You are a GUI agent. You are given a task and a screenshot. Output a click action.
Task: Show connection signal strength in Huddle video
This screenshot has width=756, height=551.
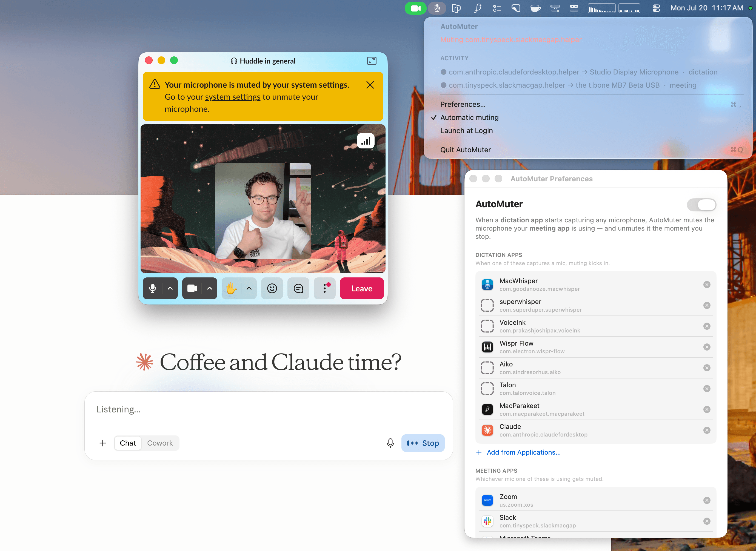pyautogui.click(x=366, y=141)
